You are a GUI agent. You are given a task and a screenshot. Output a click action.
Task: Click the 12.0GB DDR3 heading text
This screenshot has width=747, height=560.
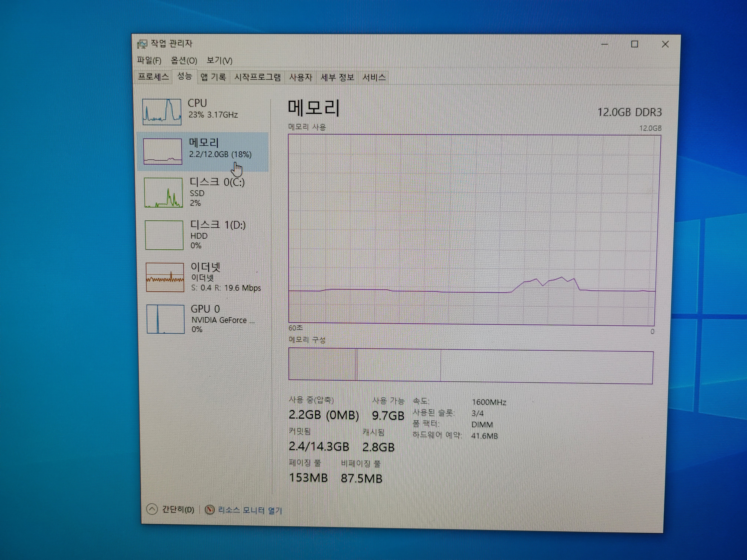coord(630,112)
